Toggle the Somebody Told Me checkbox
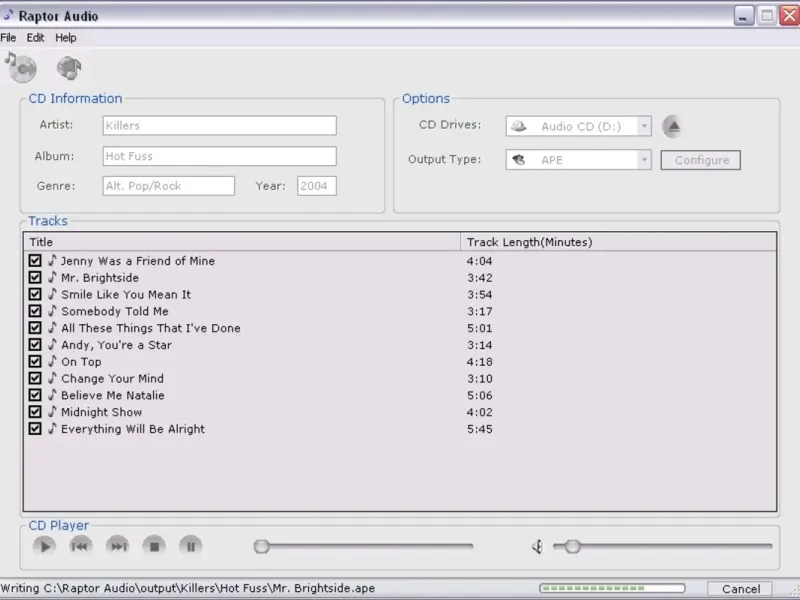The height and width of the screenshot is (600, 800). pos(35,311)
